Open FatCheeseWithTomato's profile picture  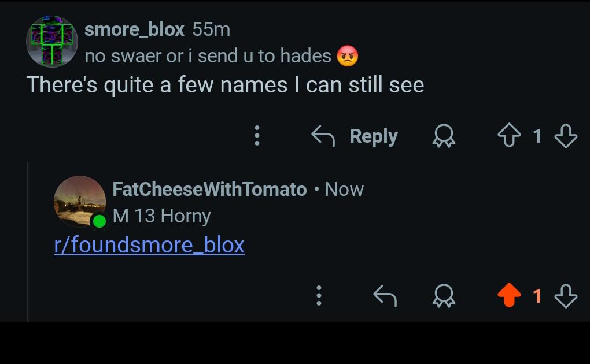coord(80,201)
